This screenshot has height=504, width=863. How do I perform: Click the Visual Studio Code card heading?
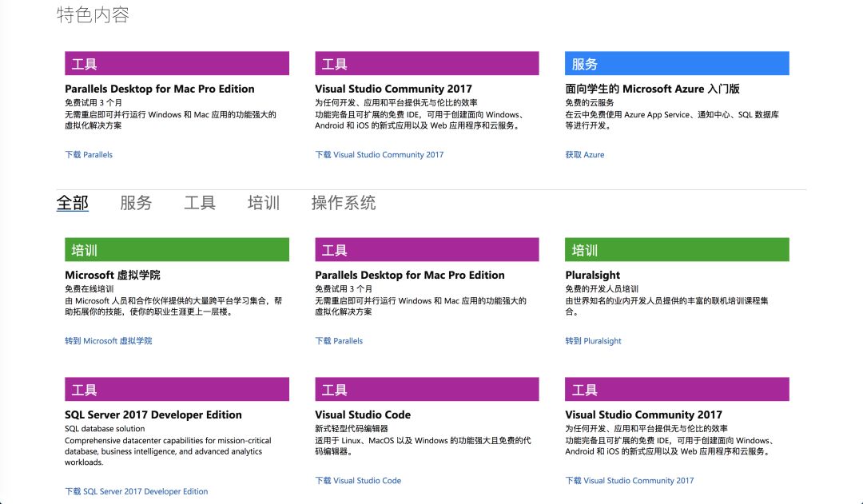point(363,415)
